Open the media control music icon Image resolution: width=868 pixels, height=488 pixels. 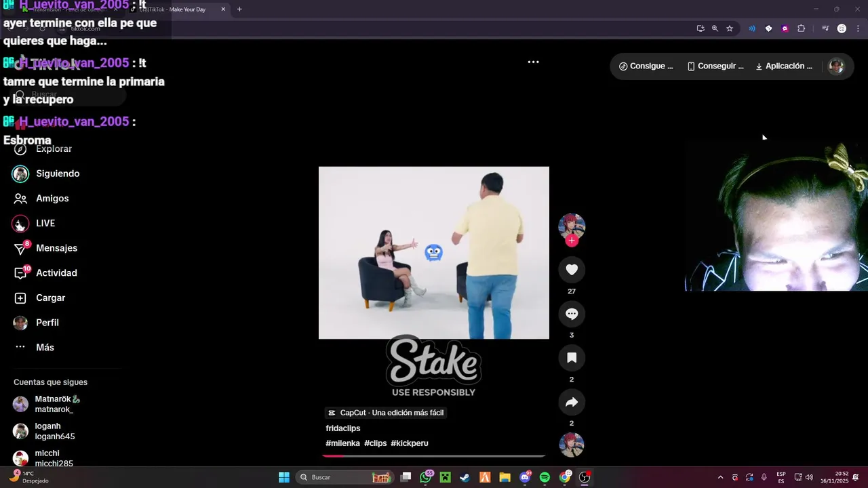pos(825,28)
